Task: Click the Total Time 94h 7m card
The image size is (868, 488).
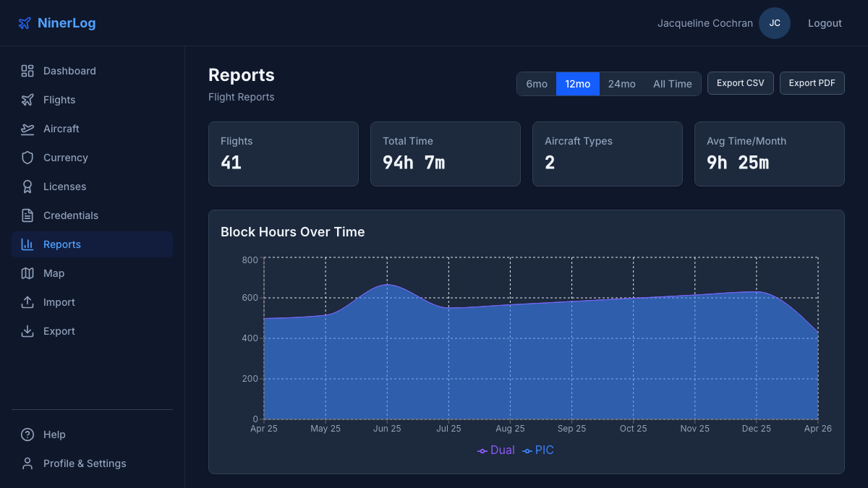Action: (446, 154)
